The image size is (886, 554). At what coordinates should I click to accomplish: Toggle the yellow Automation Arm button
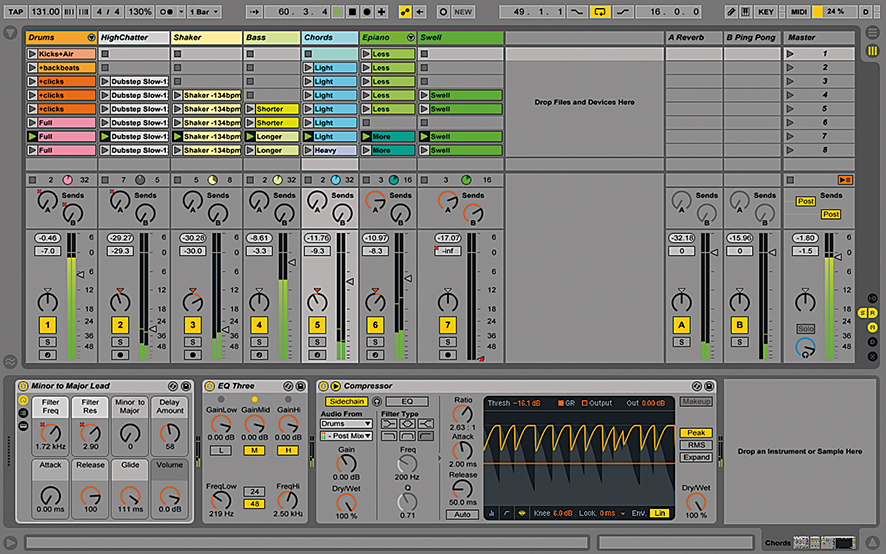click(x=405, y=11)
